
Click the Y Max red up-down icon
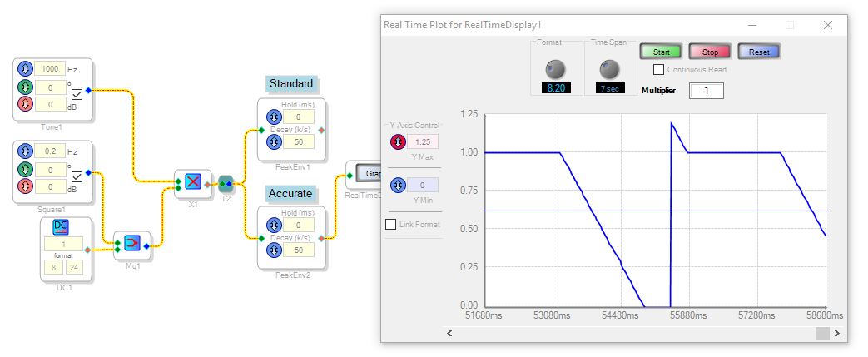click(397, 141)
